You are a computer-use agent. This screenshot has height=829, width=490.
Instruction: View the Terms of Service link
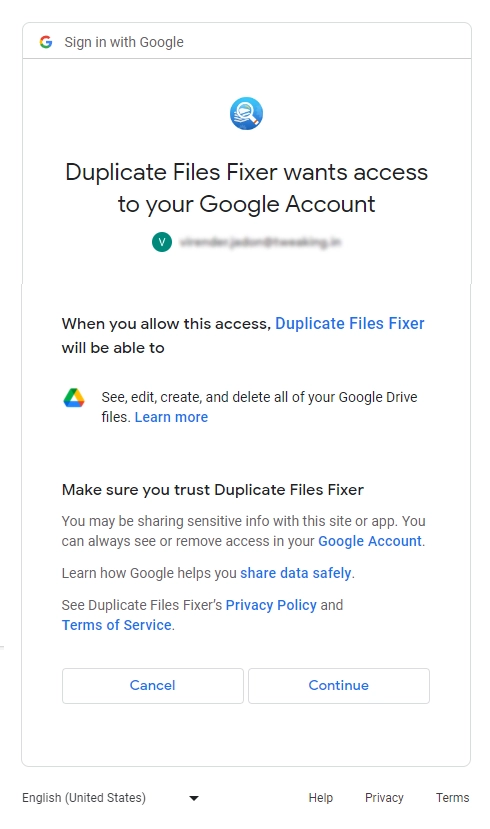click(x=116, y=625)
